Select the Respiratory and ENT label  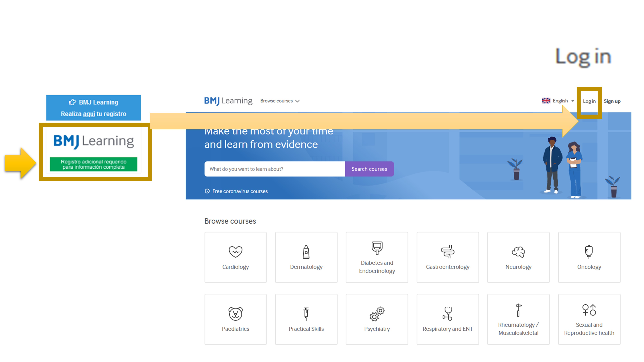pyautogui.click(x=448, y=329)
